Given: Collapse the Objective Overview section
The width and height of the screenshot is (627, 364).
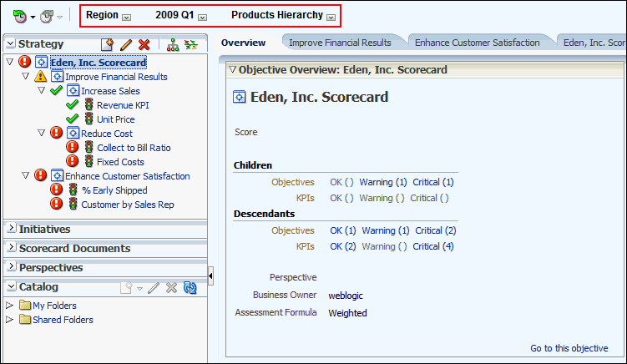Looking at the screenshot, I should [x=232, y=69].
